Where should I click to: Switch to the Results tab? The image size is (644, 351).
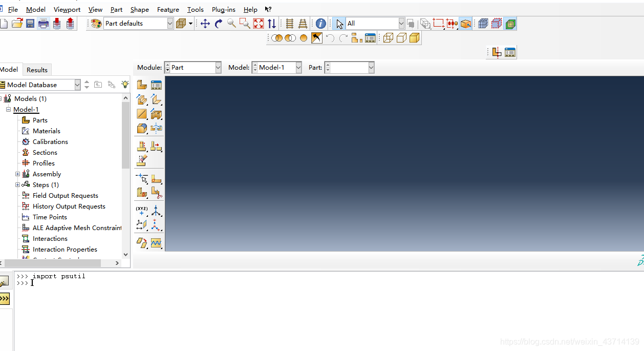pos(37,70)
